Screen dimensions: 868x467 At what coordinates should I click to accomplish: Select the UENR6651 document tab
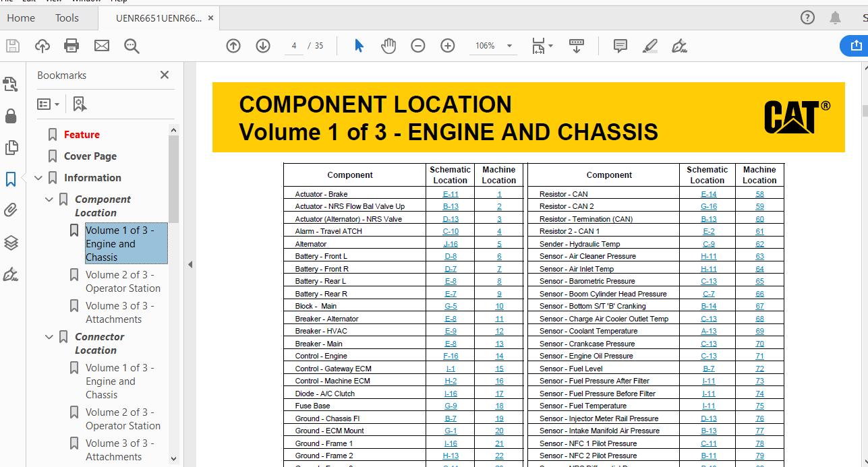pos(159,18)
